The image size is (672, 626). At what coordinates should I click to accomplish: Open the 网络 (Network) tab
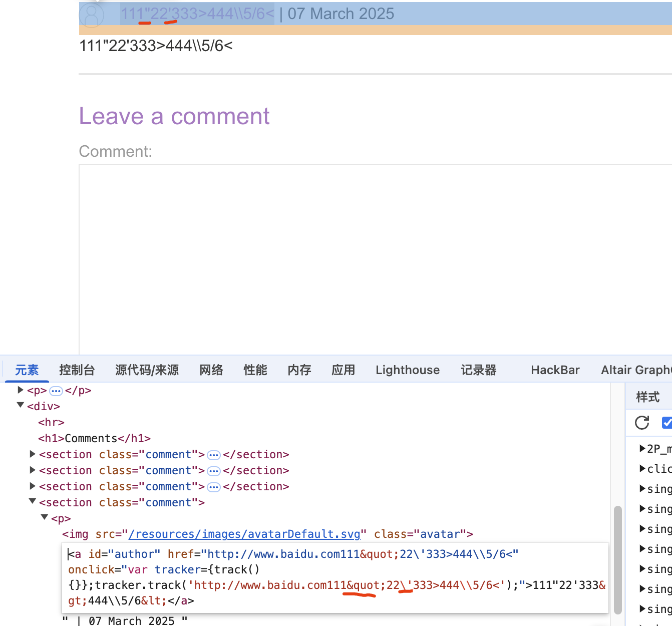(211, 370)
